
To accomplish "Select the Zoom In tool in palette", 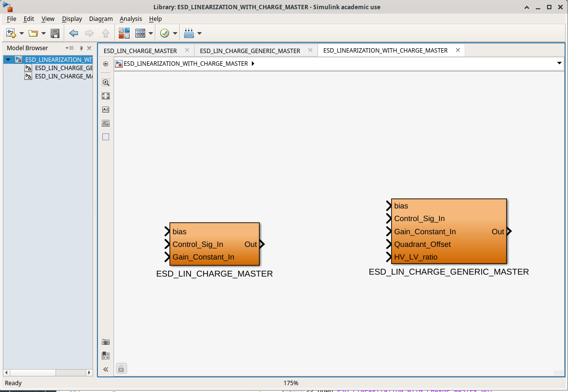I will coord(106,82).
